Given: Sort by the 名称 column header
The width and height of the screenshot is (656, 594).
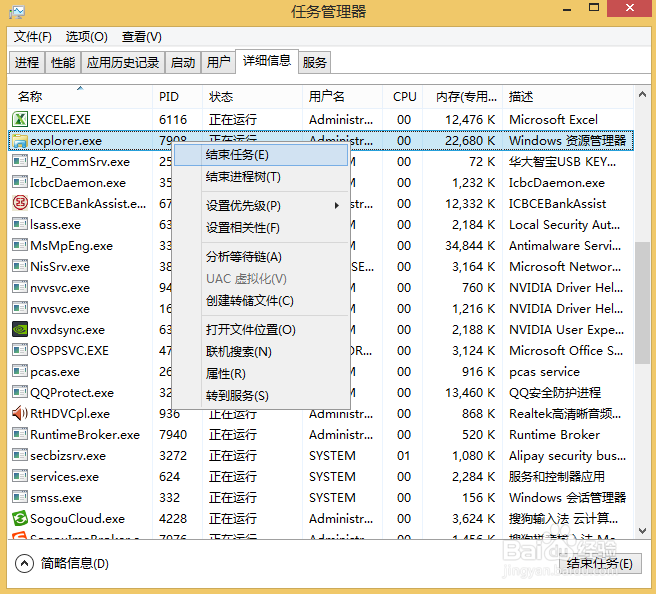Looking at the screenshot, I should pyautogui.click(x=80, y=97).
